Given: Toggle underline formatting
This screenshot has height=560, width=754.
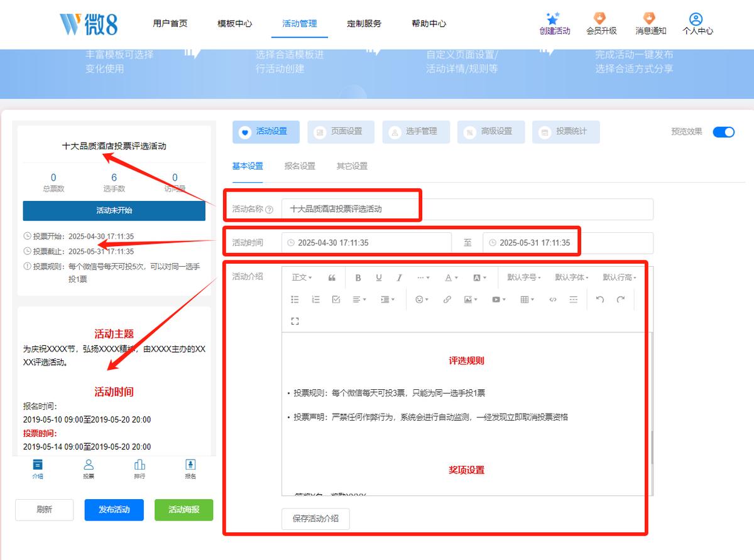Looking at the screenshot, I should tap(379, 277).
